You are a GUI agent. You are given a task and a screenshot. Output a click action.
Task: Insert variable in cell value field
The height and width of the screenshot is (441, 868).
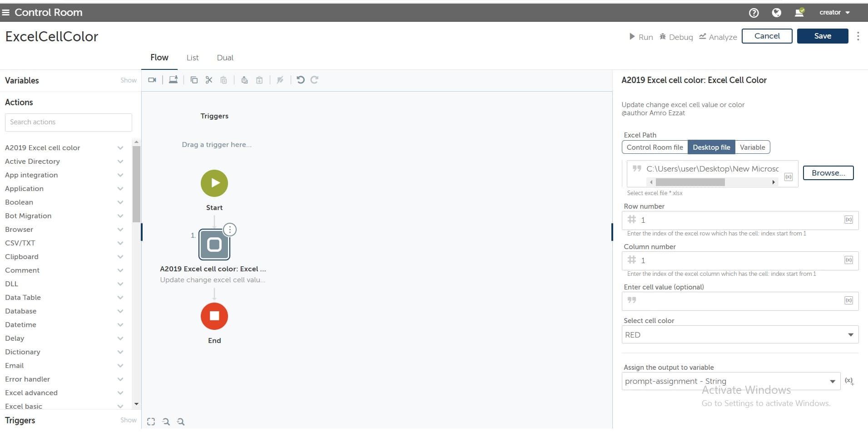coord(848,300)
